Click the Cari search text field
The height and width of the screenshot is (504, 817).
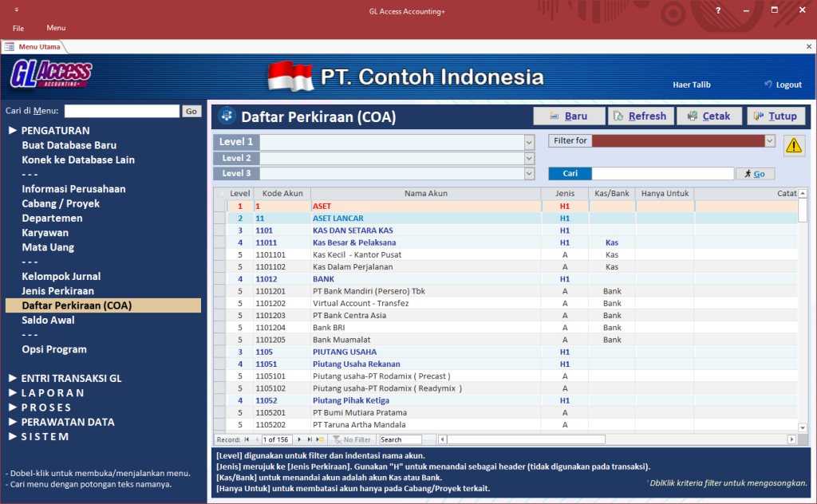pyautogui.click(x=662, y=174)
